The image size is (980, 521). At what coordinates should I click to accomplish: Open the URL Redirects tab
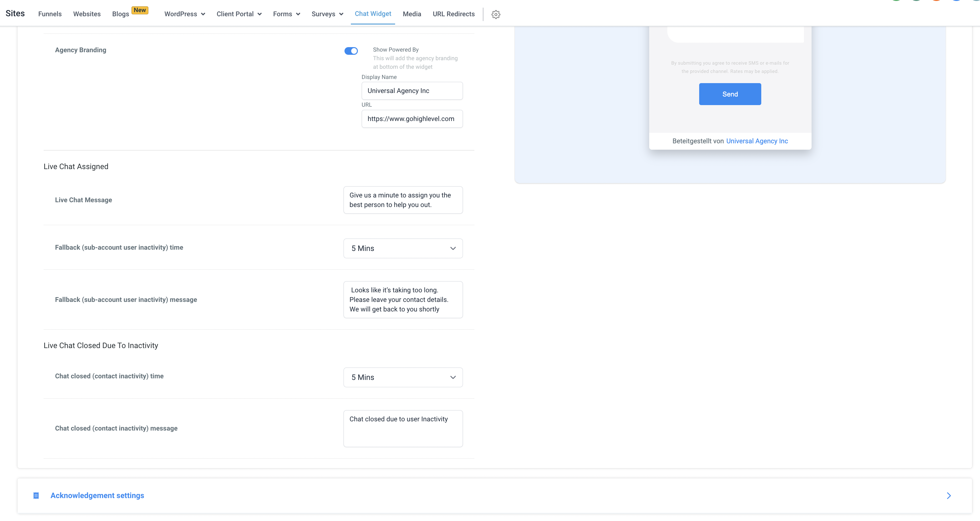pyautogui.click(x=453, y=14)
